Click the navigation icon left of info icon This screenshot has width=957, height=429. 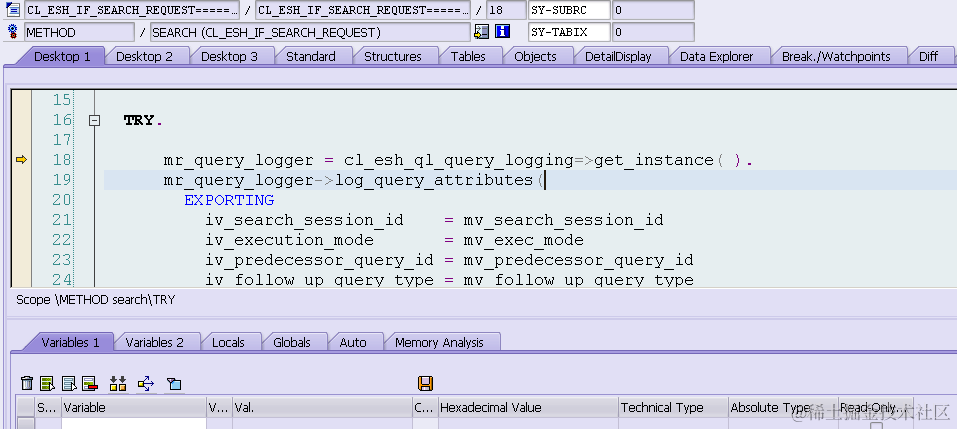[482, 32]
